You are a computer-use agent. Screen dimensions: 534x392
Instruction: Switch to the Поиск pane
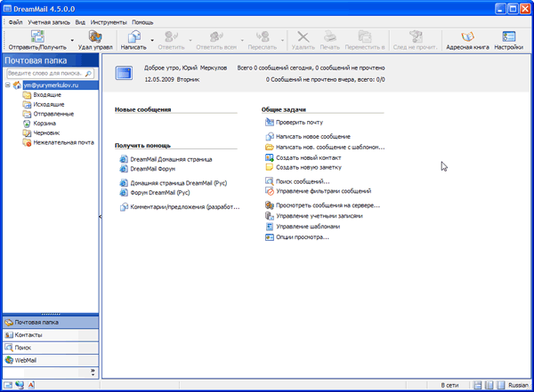click(51, 348)
